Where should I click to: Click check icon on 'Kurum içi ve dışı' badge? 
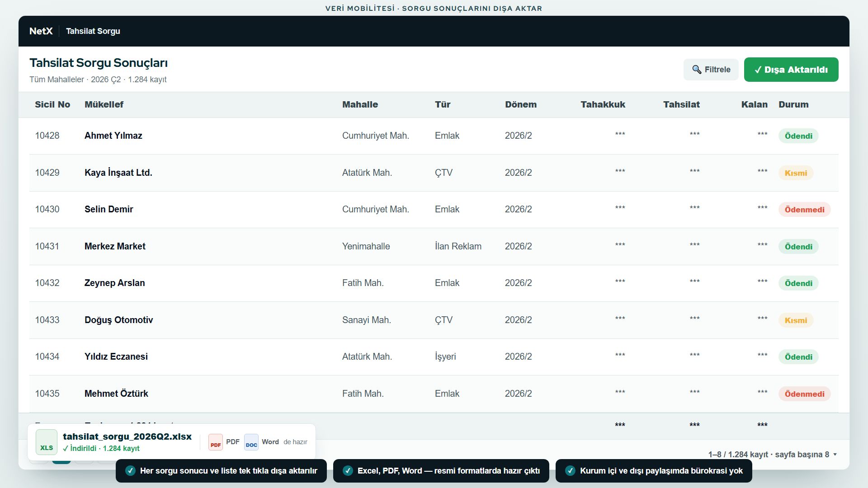[x=570, y=471]
